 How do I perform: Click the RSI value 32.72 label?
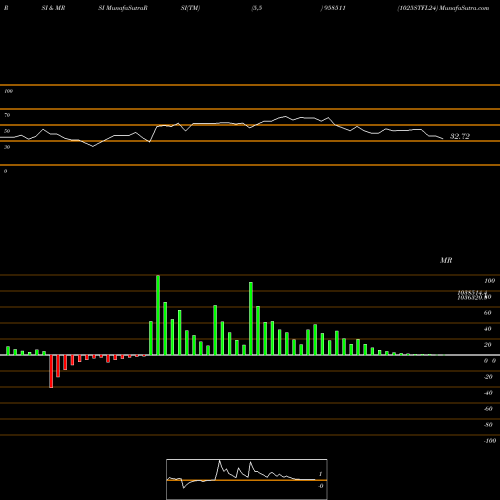(x=460, y=136)
